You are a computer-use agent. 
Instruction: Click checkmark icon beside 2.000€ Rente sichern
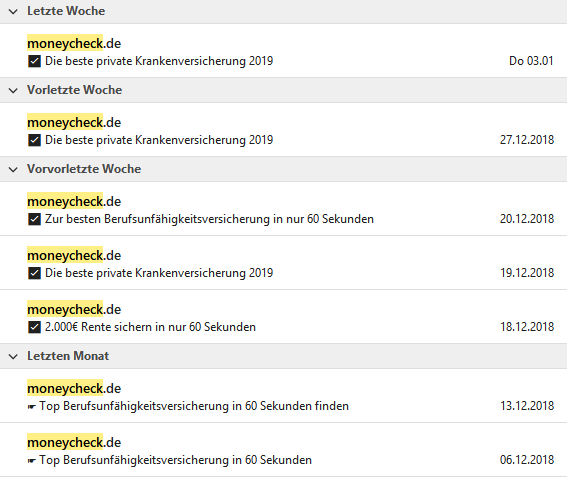34,327
